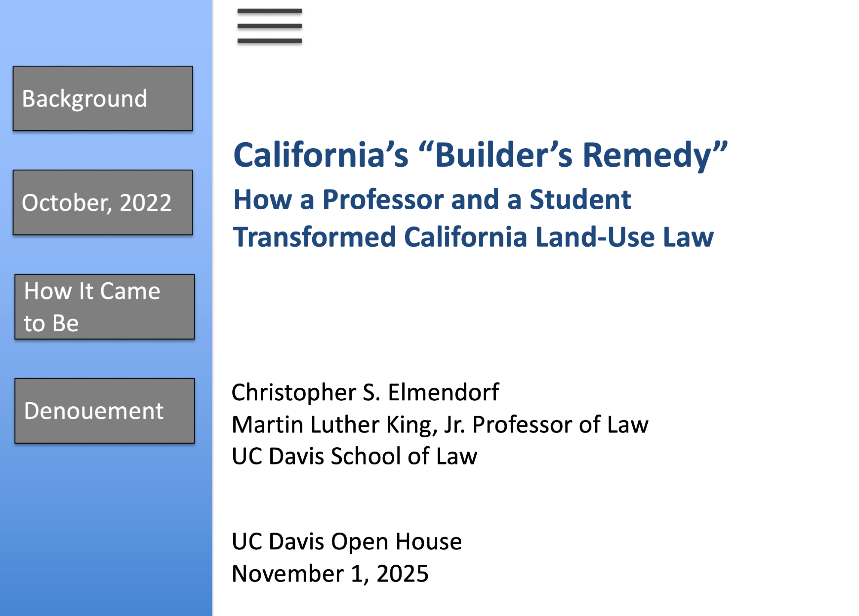The width and height of the screenshot is (859, 616).
Task: Click the word "Professor" in the blue subtitle
Action: pyautogui.click(x=383, y=200)
